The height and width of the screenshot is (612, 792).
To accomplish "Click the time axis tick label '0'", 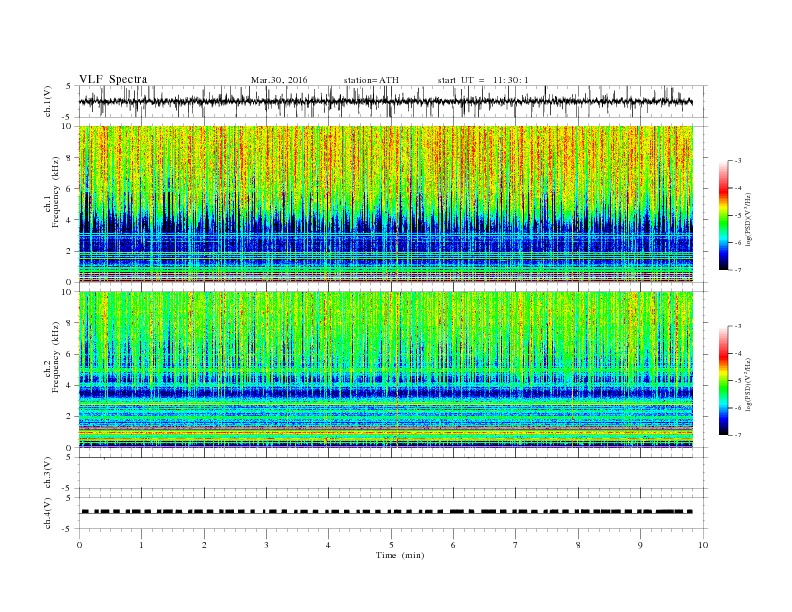I will (79, 545).
